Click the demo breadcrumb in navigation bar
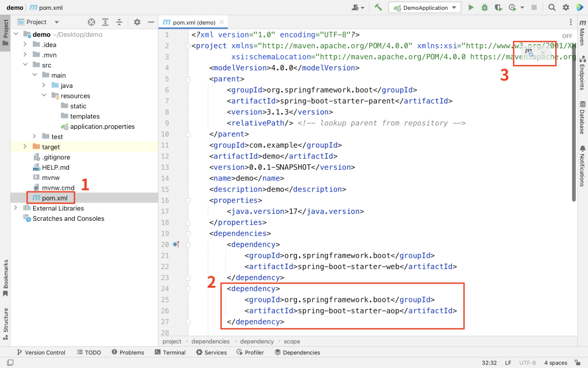Screen dimensions: 588x368 (14, 7)
